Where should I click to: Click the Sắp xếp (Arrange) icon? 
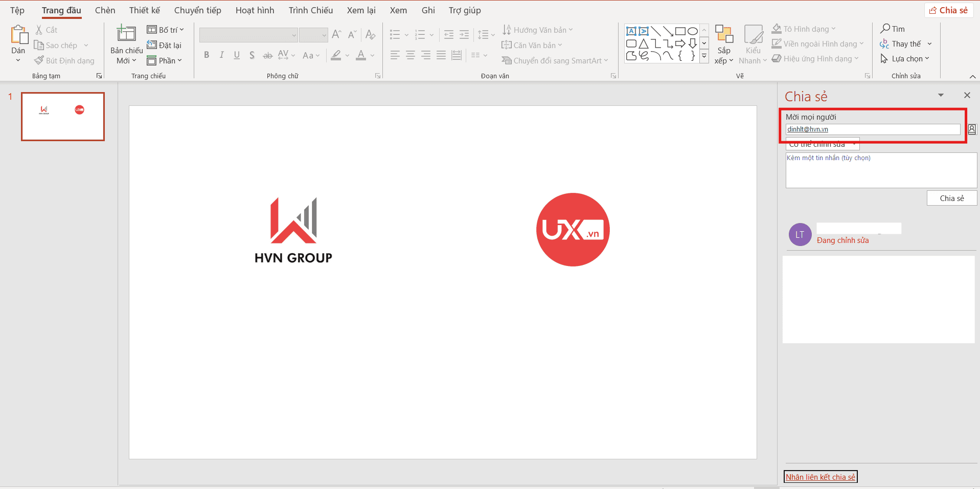click(723, 35)
